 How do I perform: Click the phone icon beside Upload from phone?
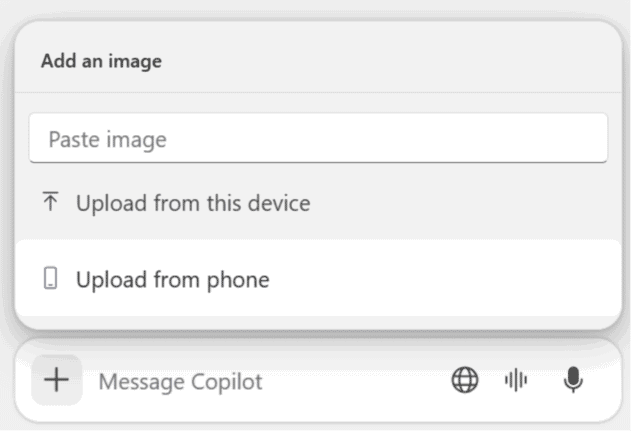coord(51,279)
